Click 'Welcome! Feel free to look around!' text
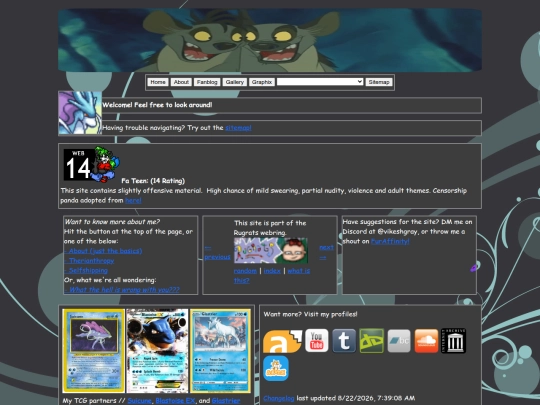The width and height of the screenshot is (540, 405). 157,105
